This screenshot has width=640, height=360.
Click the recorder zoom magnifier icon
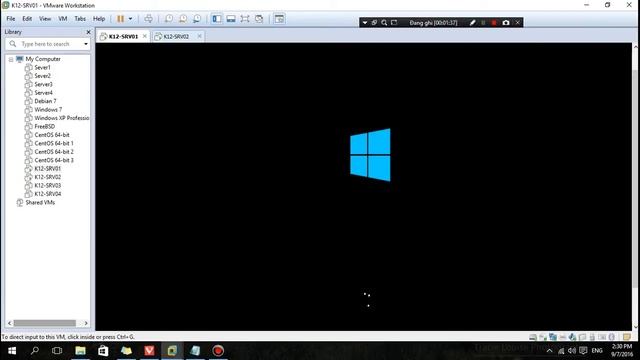coord(384,23)
